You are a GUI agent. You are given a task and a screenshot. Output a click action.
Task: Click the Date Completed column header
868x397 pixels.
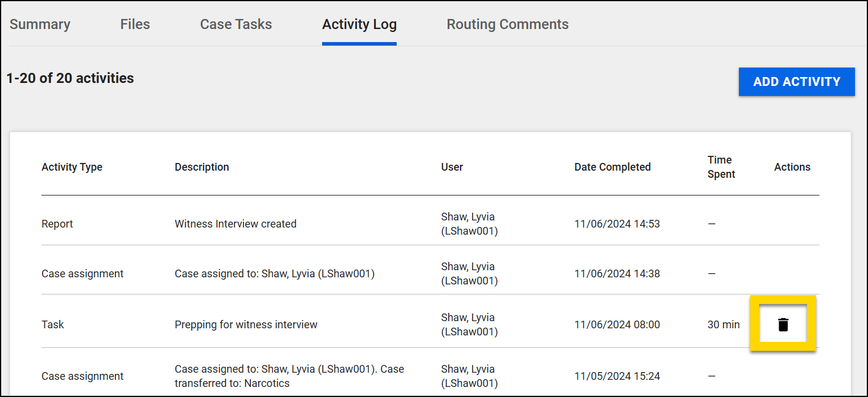point(612,167)
